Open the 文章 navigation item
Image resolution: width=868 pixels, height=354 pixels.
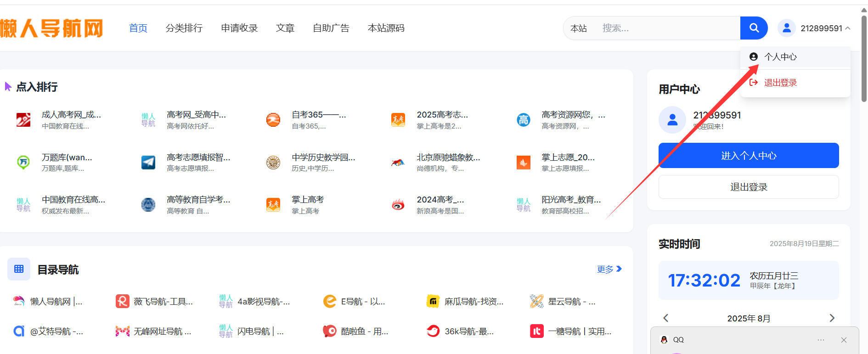285,28
